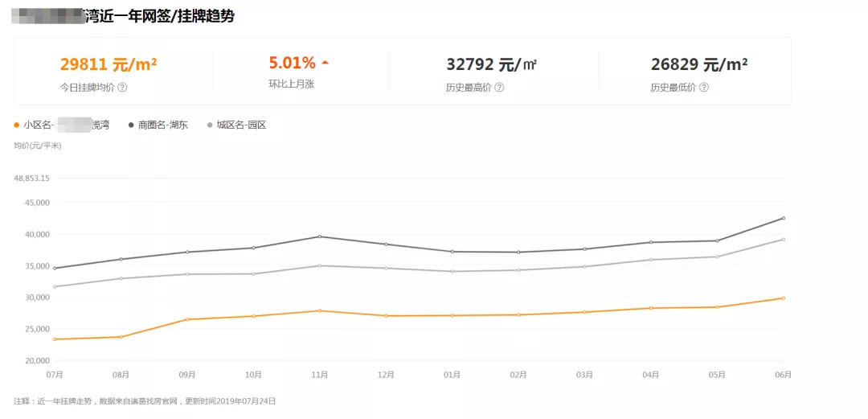Click dark gray line point at 11月 peak

coord(319,236)
